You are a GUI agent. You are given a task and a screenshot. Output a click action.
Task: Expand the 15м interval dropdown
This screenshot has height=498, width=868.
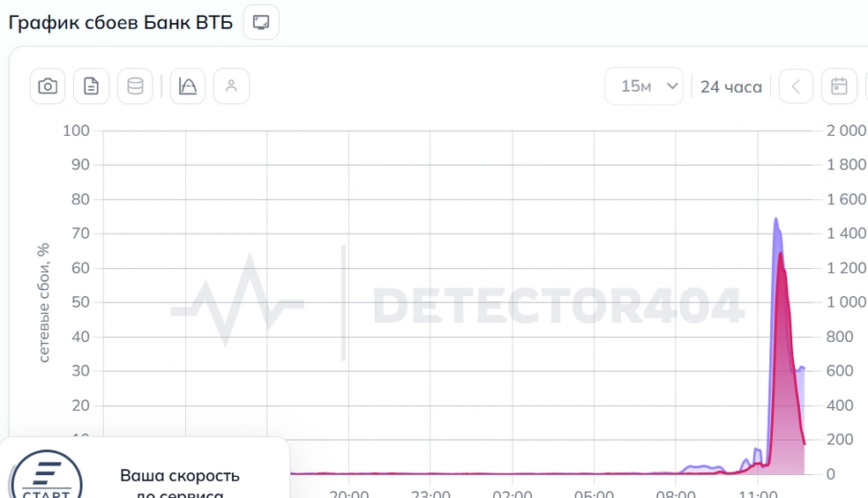point(644,86)
